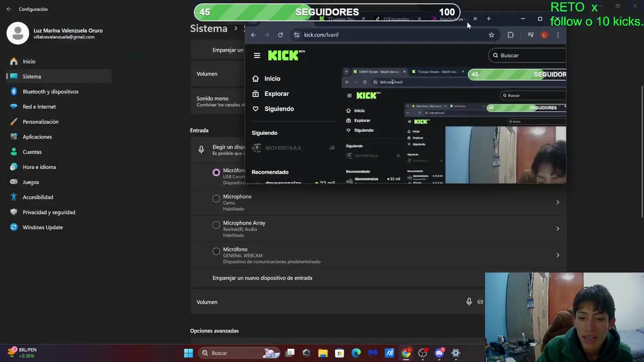
Task: Select the Micrófono USB input device radio
Action: pos(216,172)
